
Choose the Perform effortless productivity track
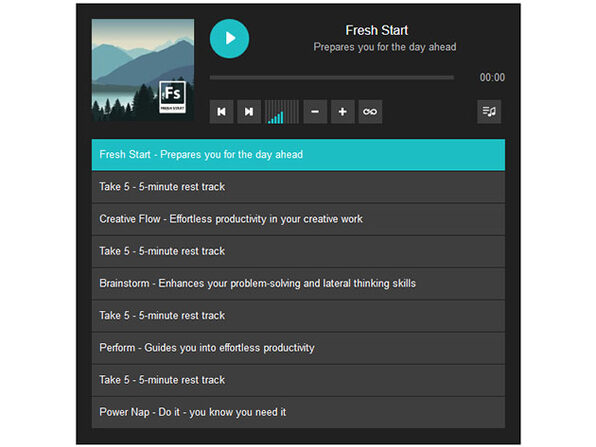click(298, 348)
